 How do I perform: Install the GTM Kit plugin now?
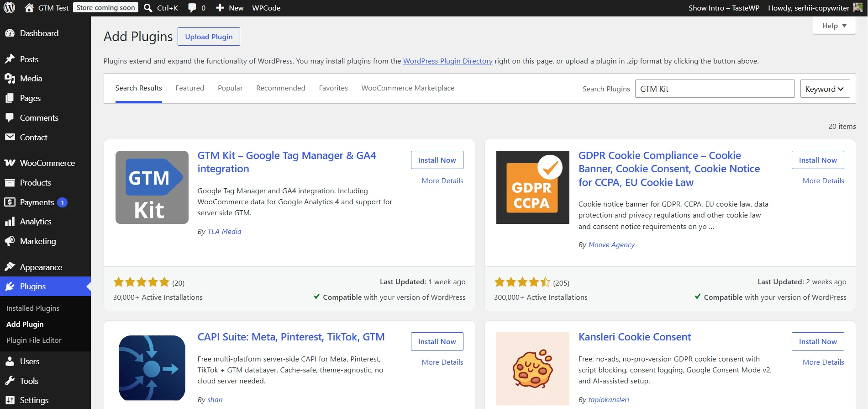pos(437,160)
